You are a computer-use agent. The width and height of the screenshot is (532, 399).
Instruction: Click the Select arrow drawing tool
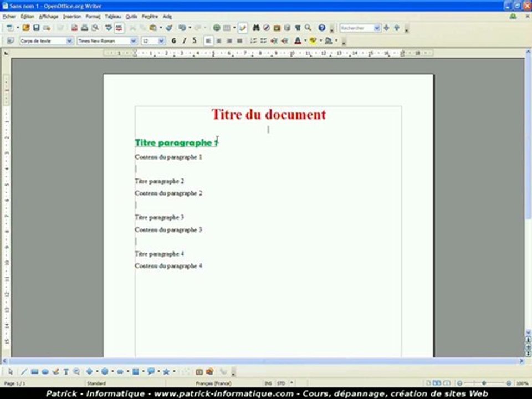tap(10, 371)
